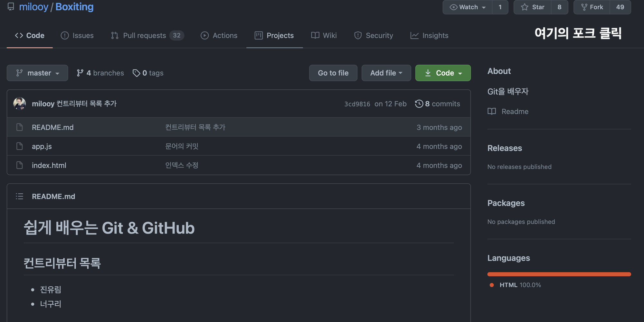Open commit hash 3cd9816
The image size is (644, 322).
357,104
